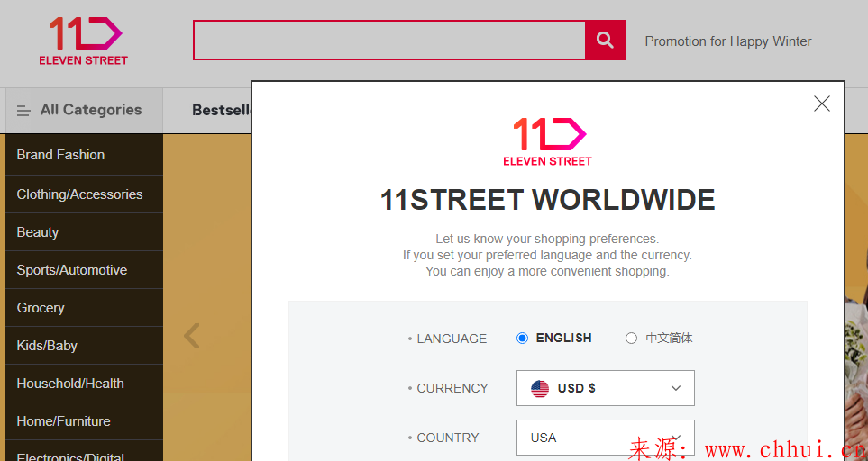Select Beauty category
The width and height of the screenshot is (868, 461).
pyautogui.click(x=84, y=232)
